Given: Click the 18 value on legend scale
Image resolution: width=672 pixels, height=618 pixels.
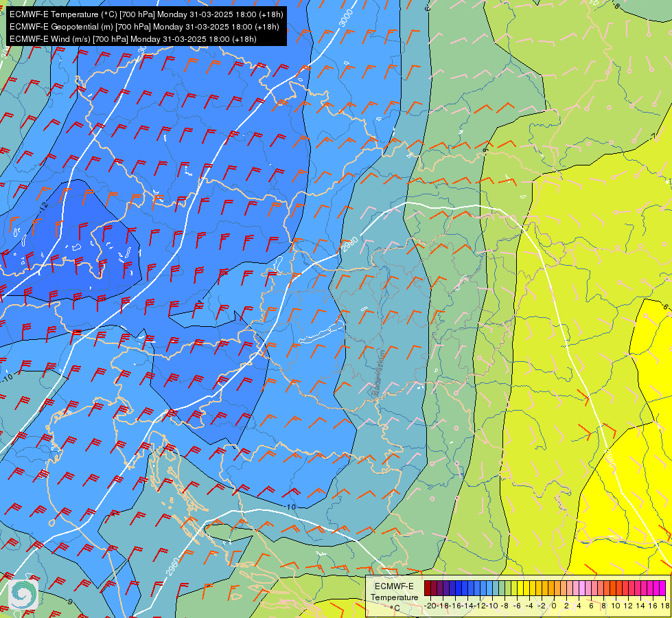Looking at the screenshot, I should point(664,606).
